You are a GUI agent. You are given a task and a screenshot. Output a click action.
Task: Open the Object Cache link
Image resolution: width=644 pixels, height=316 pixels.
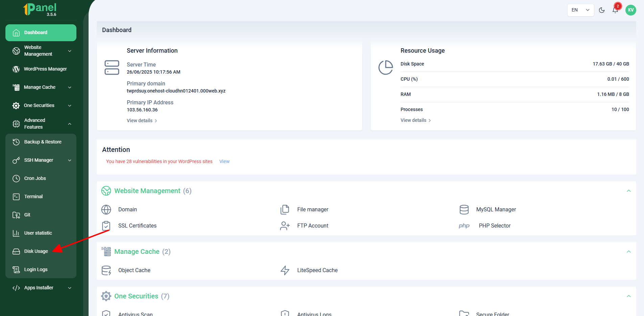point(134,270)
